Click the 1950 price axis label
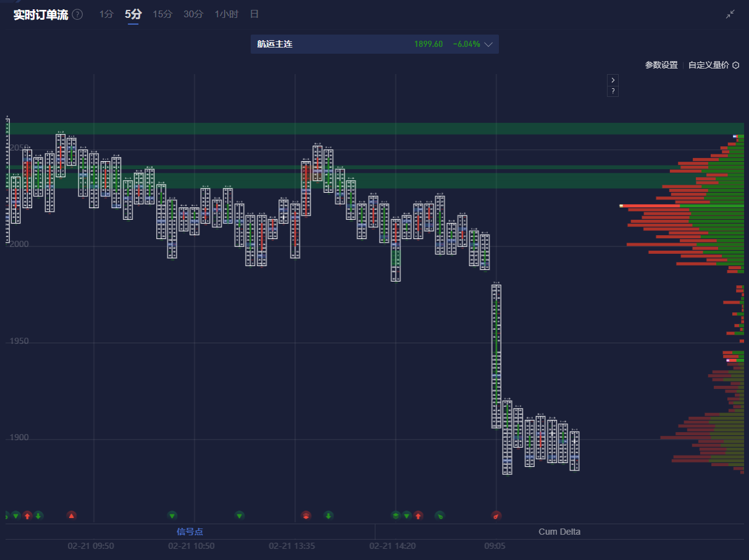The width and height of the screenshot is (749, 560). [x=19, y=341]
